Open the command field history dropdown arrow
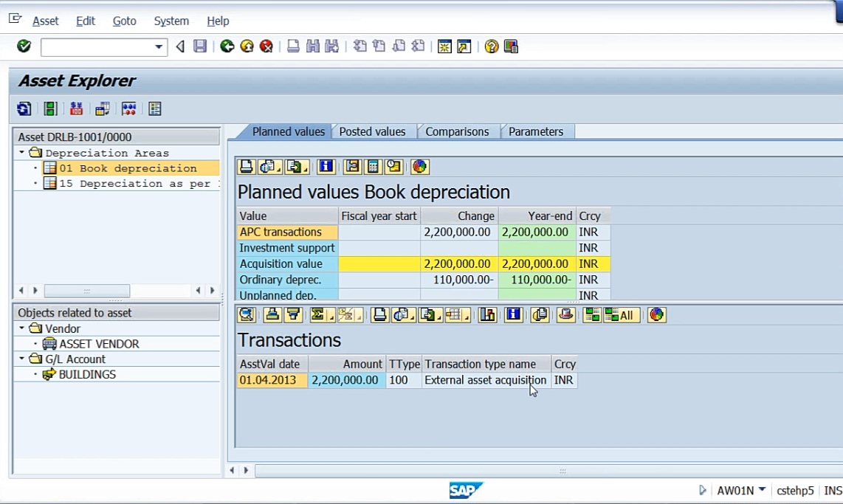This screenshot has height=504, width=843. pos(159,46)
